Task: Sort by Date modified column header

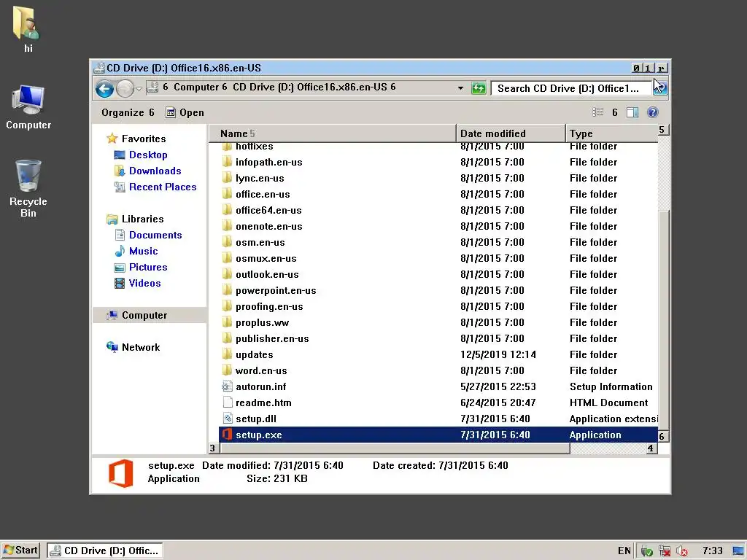Action: (x=510, y=133)
